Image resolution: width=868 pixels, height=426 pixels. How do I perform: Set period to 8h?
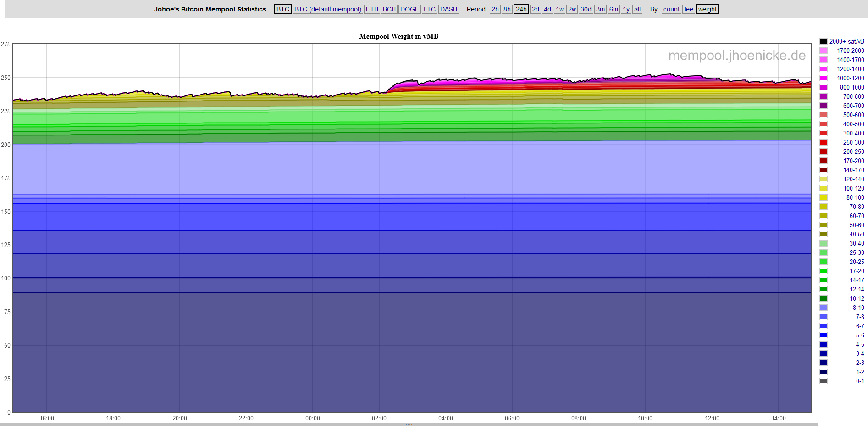coord(507,9)
